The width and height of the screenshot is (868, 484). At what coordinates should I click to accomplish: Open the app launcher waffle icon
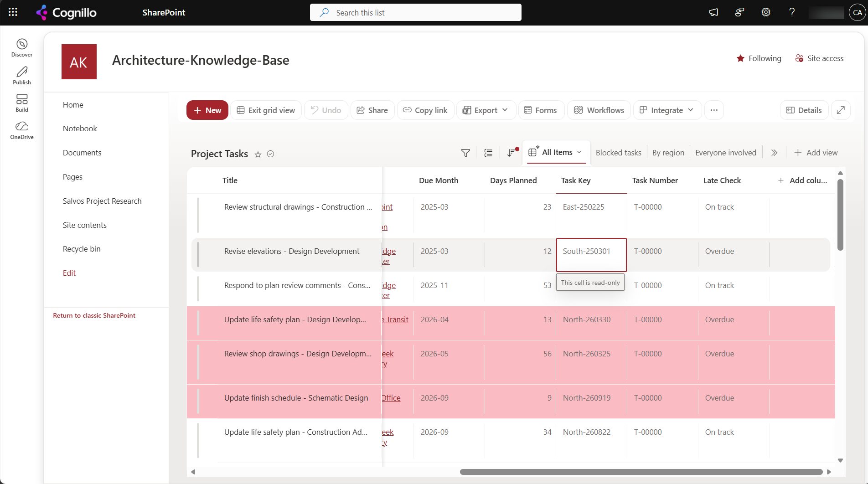(13, 12)
